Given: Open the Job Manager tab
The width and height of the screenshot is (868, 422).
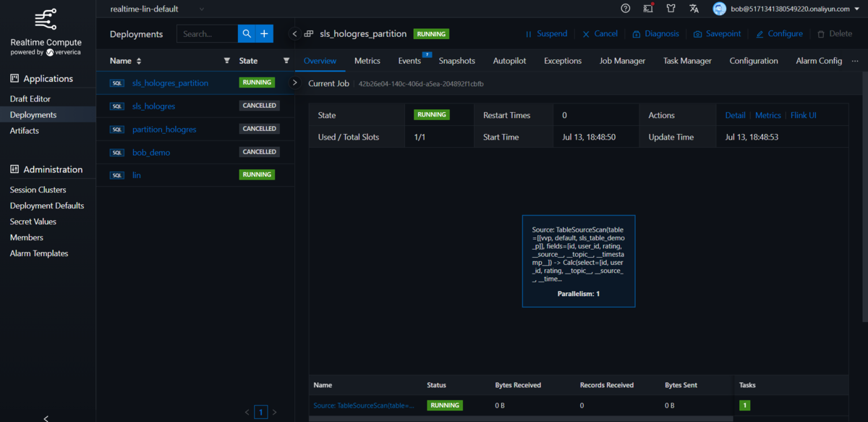Looking at the screenshot, I should coord(622,61).
